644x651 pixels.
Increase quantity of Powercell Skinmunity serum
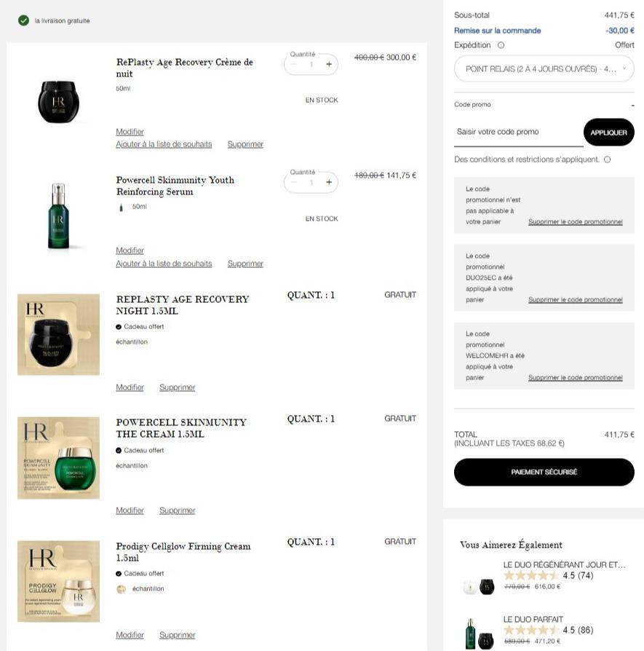click(x=329, y=182)
